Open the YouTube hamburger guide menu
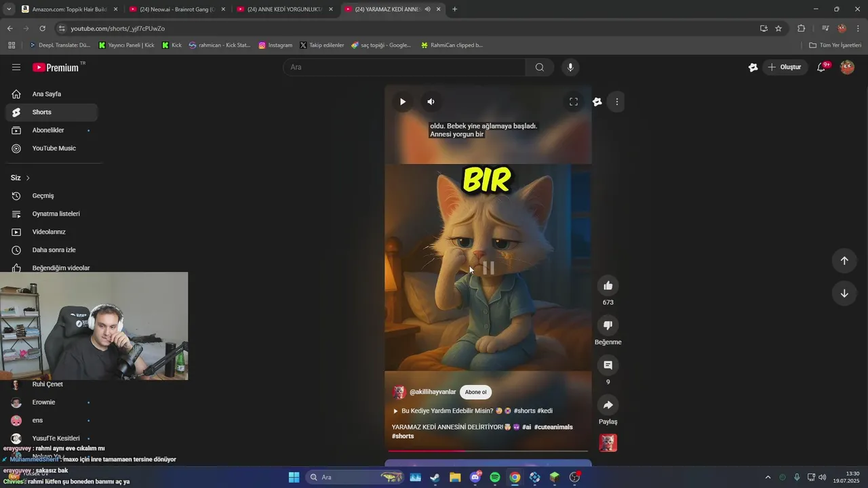868x488 pixels. coord(16,67)
